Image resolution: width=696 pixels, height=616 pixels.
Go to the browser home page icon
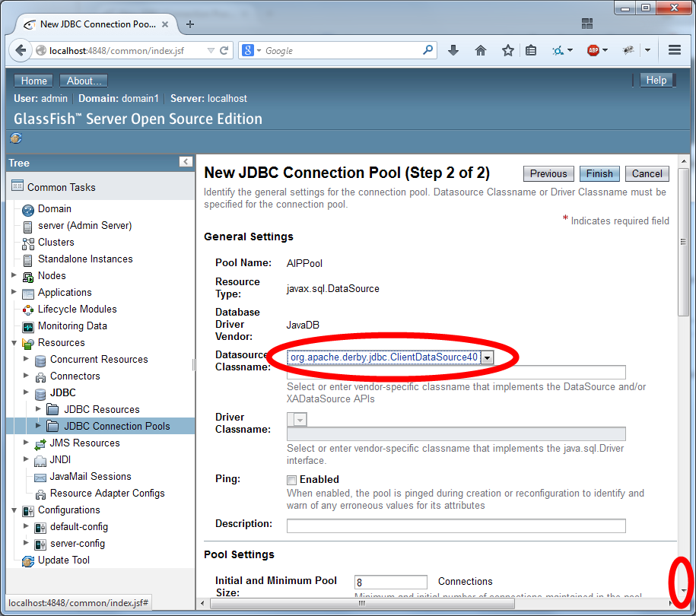tap(481, 50)
